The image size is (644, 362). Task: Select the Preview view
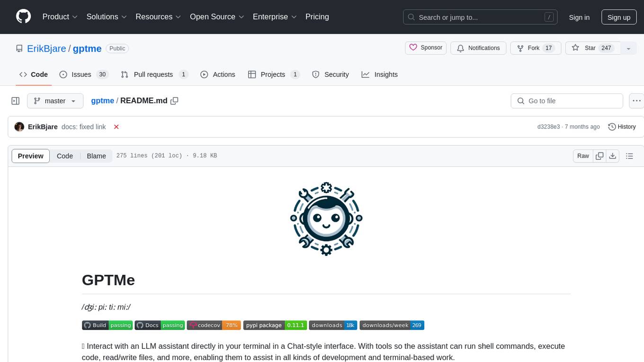click(x=31, y=156)
